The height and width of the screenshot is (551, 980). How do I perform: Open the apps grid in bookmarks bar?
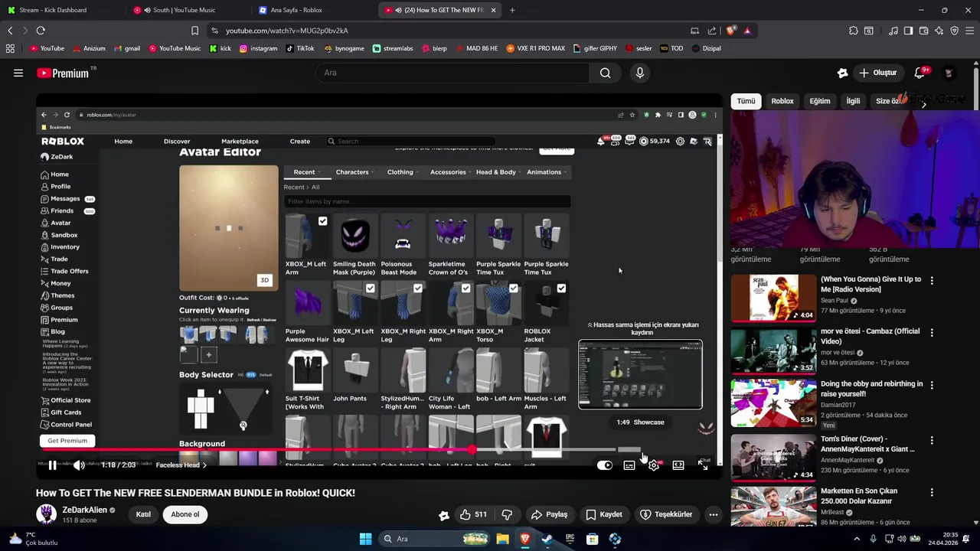pos(10,48)
